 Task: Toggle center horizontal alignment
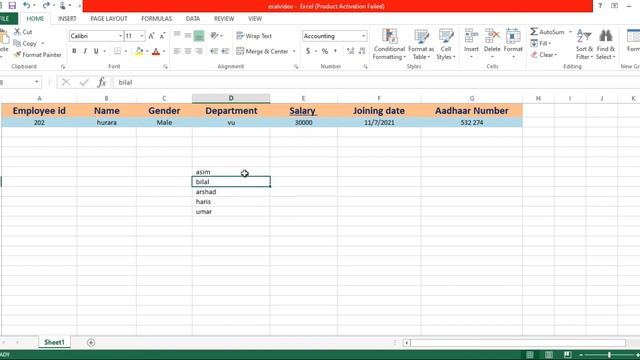[188, 51]
